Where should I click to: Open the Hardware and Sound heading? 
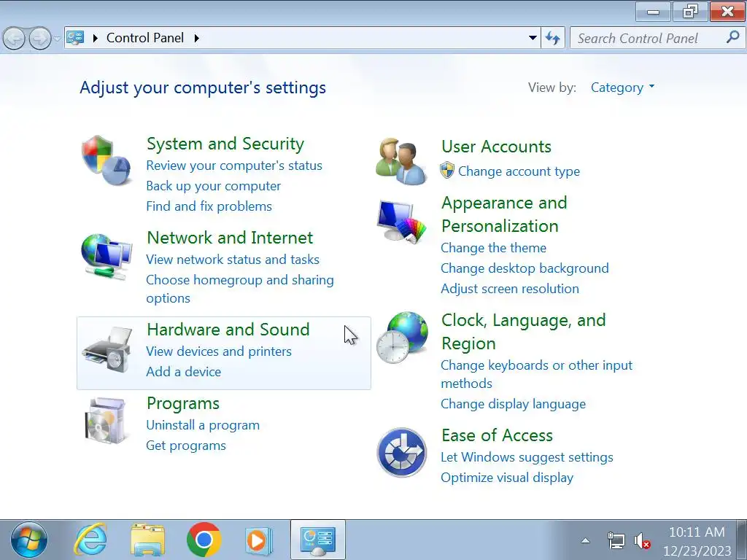tap(228, 329)
